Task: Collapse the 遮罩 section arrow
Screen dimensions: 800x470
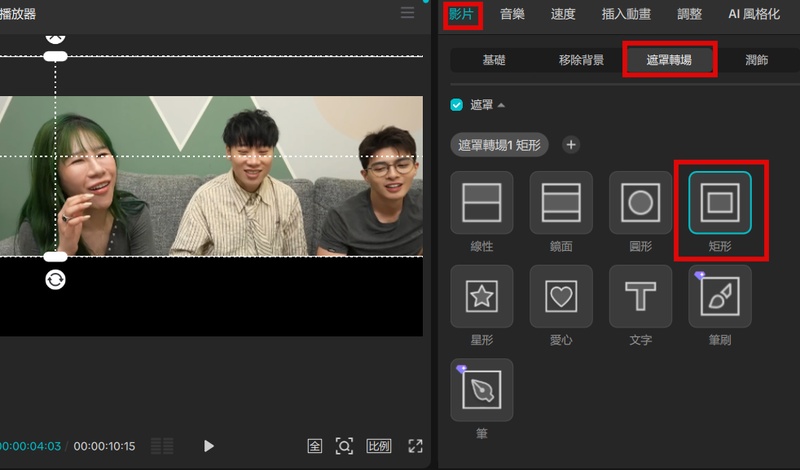Action: [501, 105]
